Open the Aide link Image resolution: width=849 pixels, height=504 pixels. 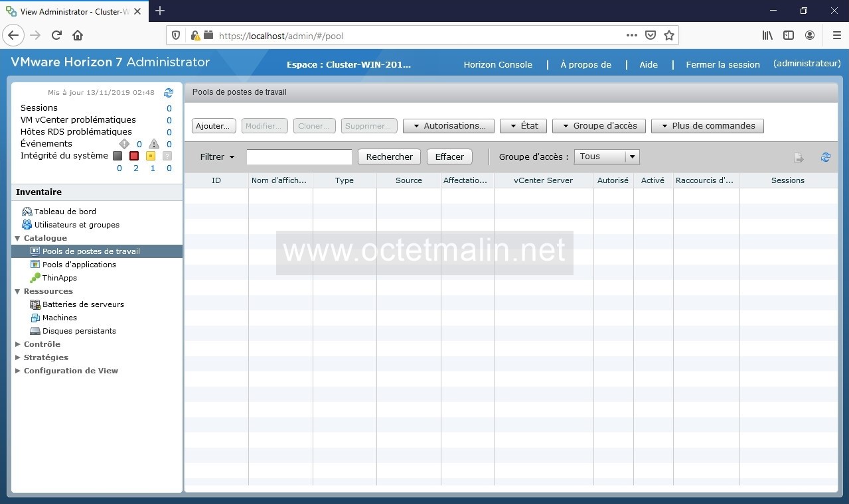(x=649, y=64)
